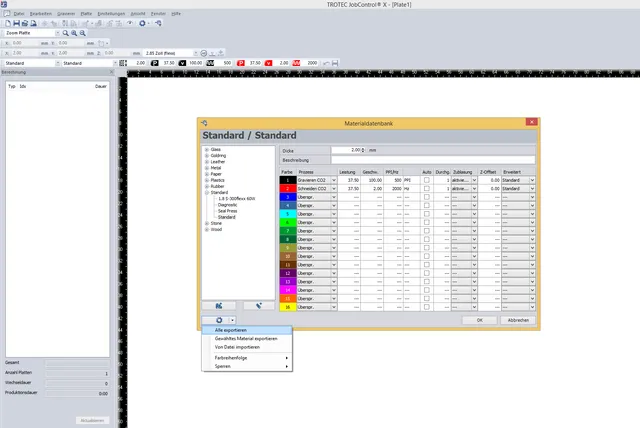
Task: Enable Auto checkbox for black color row
Action: coord(427,180)
